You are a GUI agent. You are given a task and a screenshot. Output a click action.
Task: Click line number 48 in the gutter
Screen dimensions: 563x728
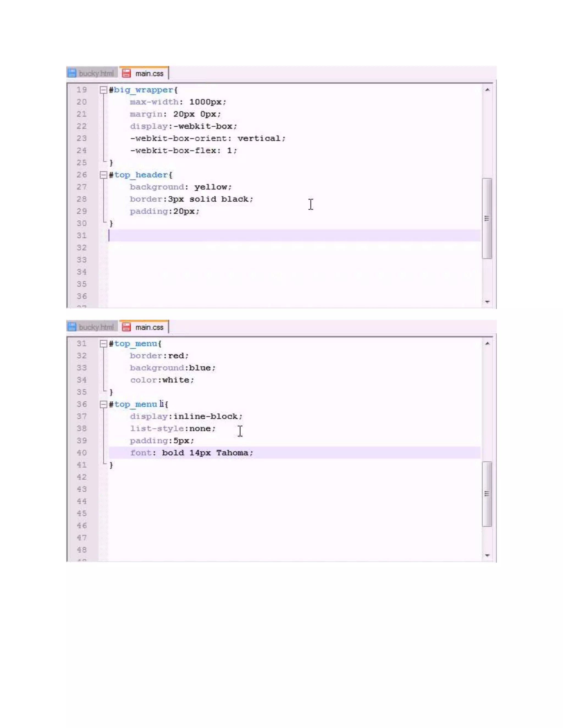pos(82,550)
